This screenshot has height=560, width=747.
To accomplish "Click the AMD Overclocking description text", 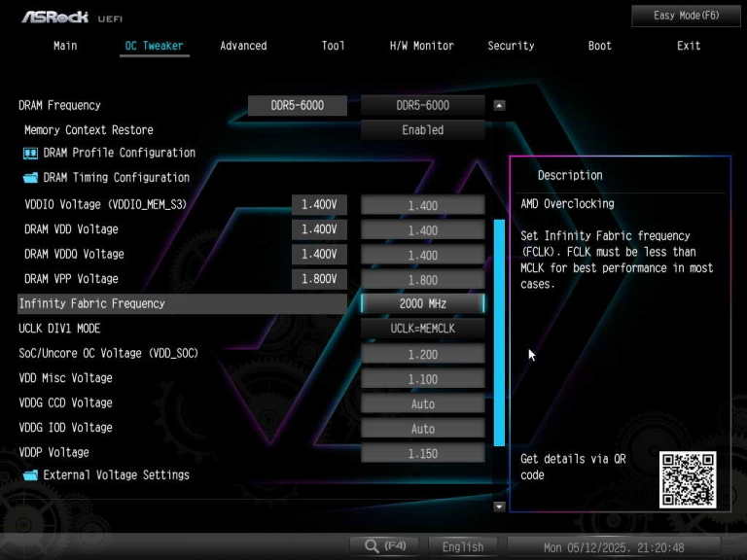I will tap(567, 204).
